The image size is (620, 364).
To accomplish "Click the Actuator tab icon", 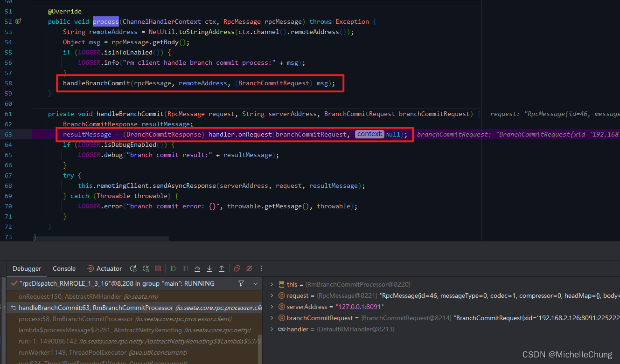I will 91,268.
